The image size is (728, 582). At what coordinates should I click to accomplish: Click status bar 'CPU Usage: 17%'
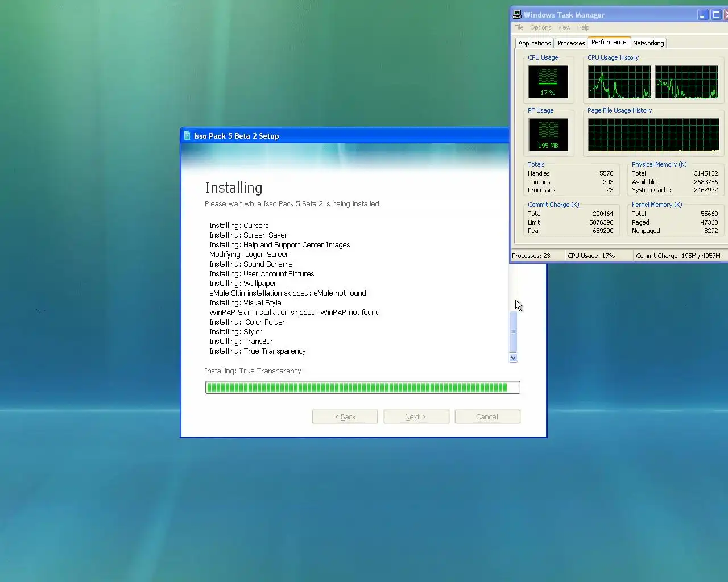[591, 256]
